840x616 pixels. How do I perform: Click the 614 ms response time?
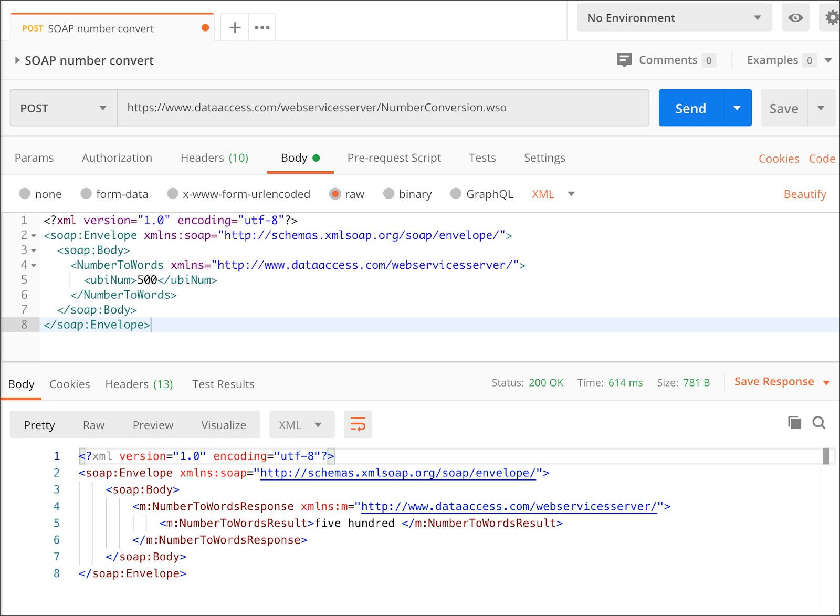click(625, 382)
